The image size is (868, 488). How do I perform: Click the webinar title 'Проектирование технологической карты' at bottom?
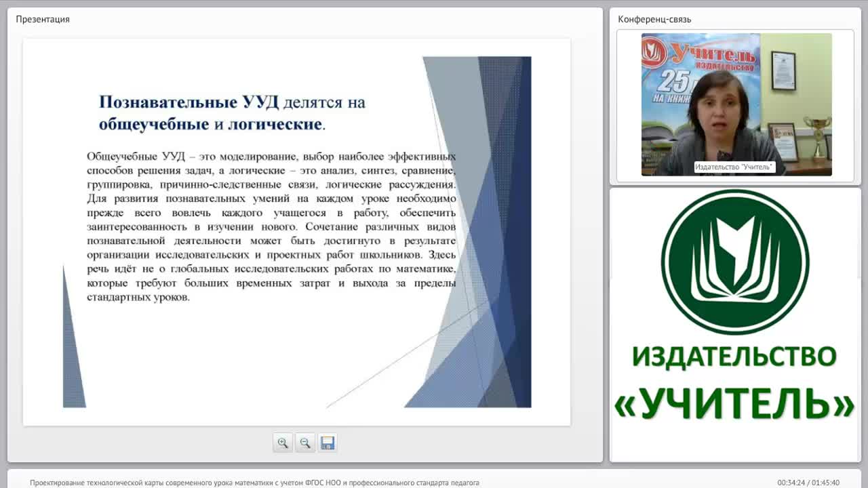click(x=254, y=483)
